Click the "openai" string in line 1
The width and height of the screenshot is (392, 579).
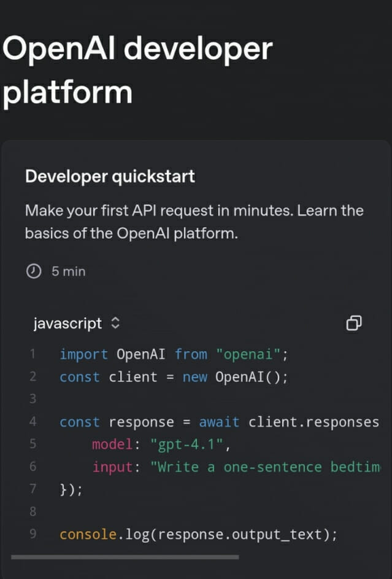coord(248,354)
